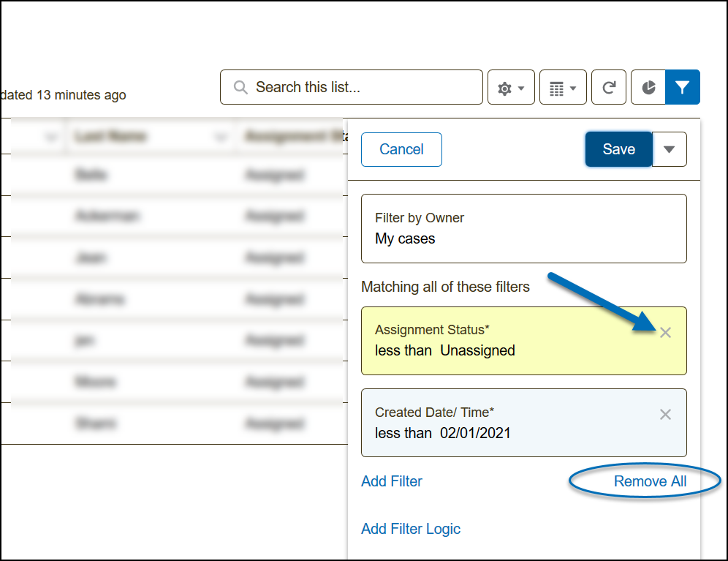Remove the Assignment Status filter
The width and height of the screenshot is (728, 561).
pyautogui.click(x=665, y=333)
